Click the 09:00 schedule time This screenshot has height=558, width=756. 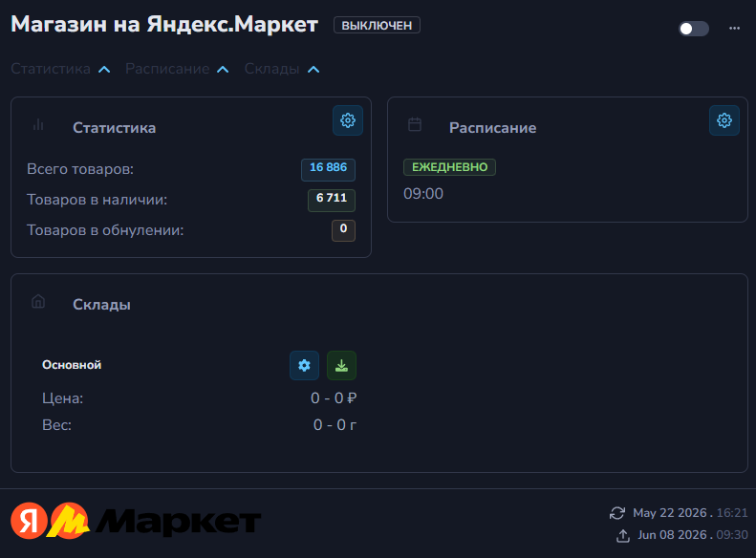(x=423, y=194)
